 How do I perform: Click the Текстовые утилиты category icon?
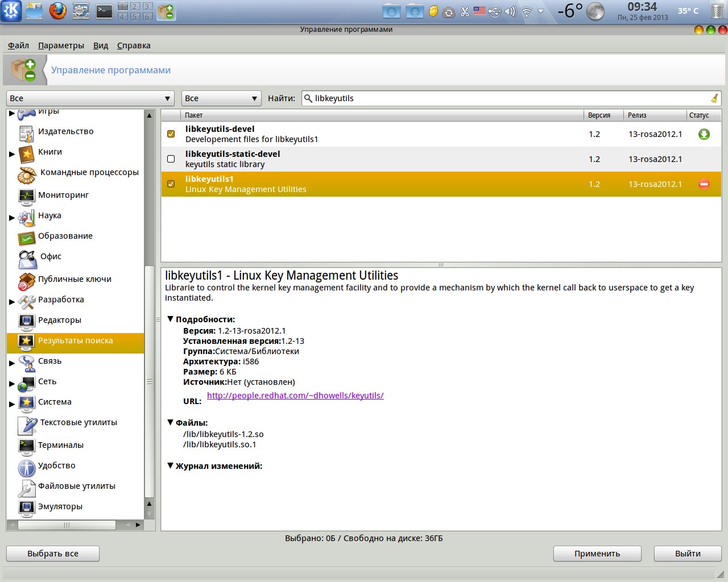(27, 424)
